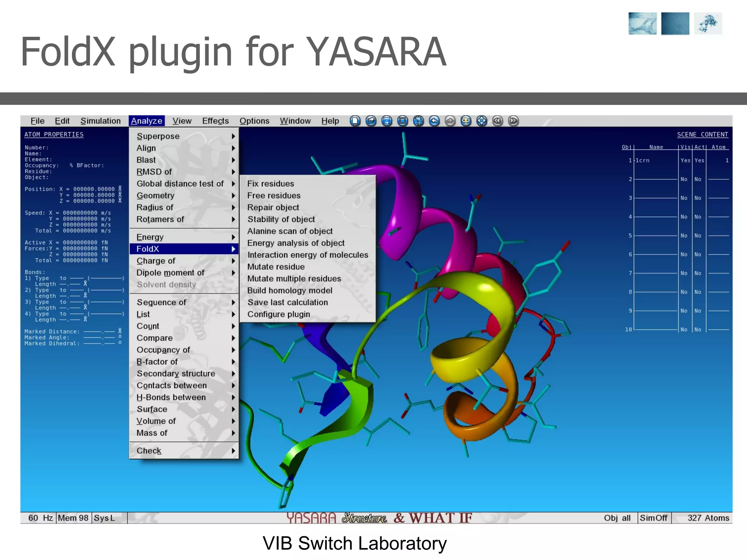Click the center/move scene toolbar icon
Viewport: 747px width, 560px height.
[x=482, y=121]
